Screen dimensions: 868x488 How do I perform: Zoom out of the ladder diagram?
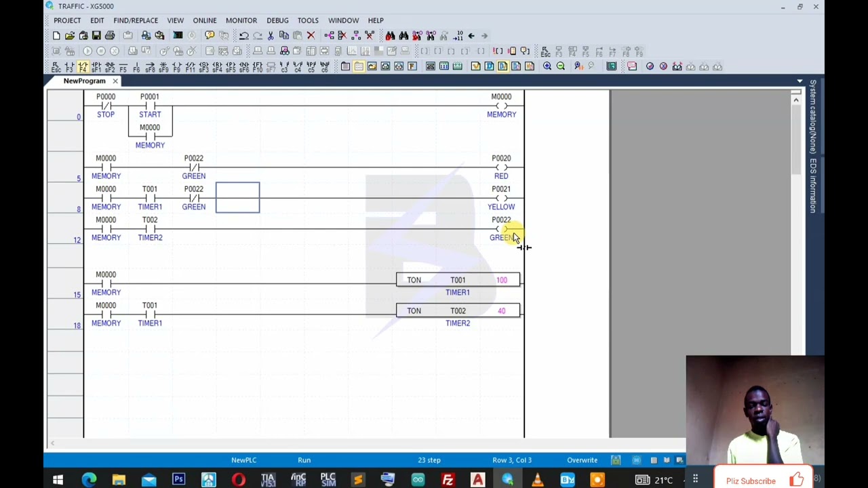561,66
